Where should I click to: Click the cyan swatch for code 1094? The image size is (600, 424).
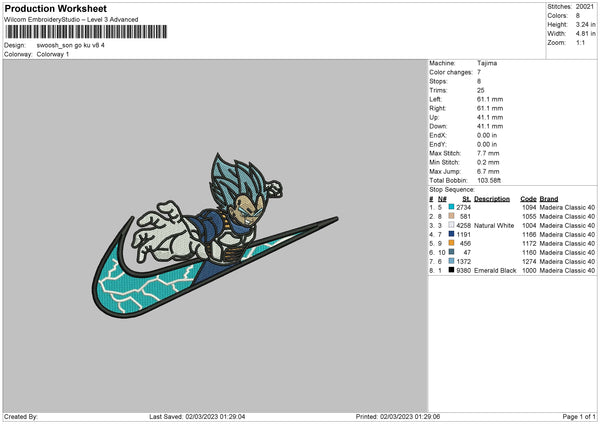point(452,207)
